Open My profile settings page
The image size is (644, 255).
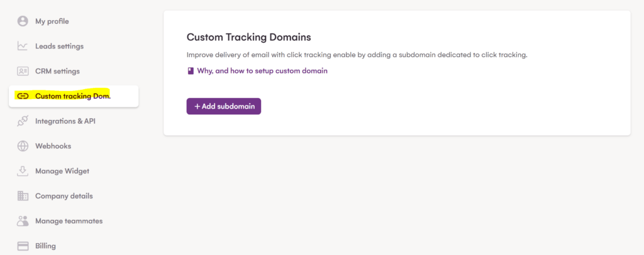tap(52, 21)
